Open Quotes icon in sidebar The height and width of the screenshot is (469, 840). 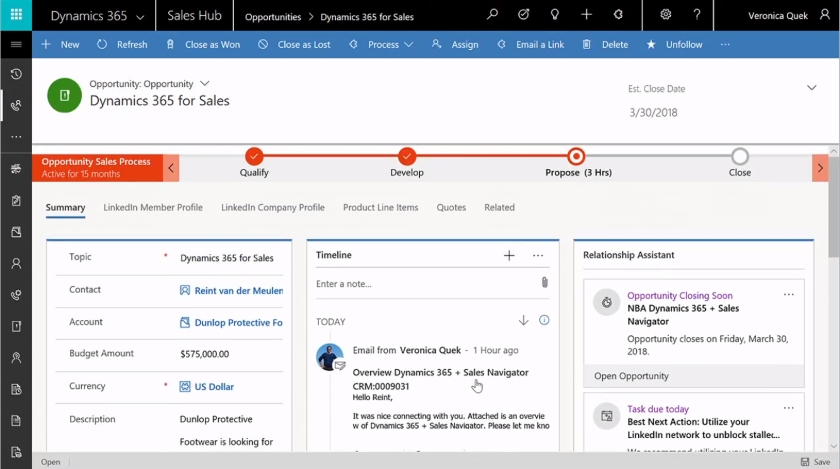pos(16,389)
